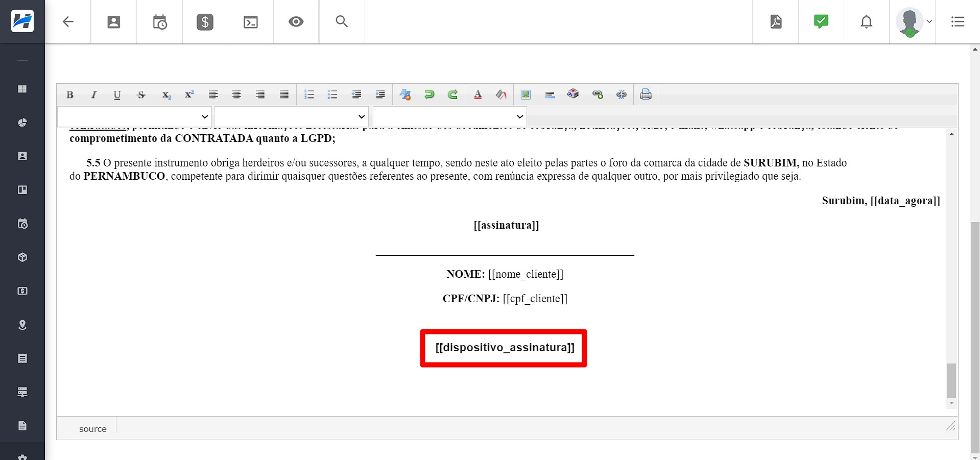This screenshot has height=460, width=980.
Task: Open the sidebar board layout icon
Action: [22, 190]
